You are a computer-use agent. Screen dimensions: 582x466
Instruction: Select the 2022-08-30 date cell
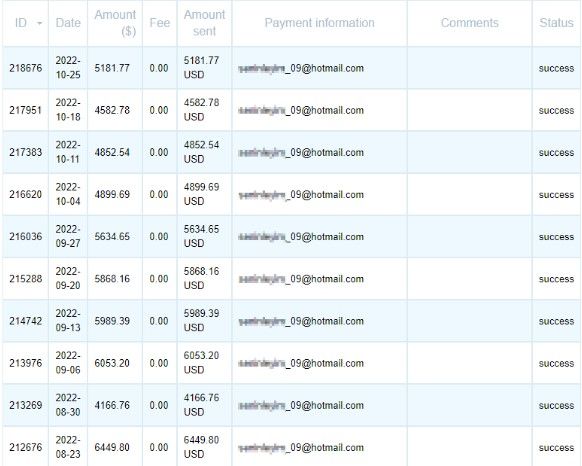(x=68, y=405)
